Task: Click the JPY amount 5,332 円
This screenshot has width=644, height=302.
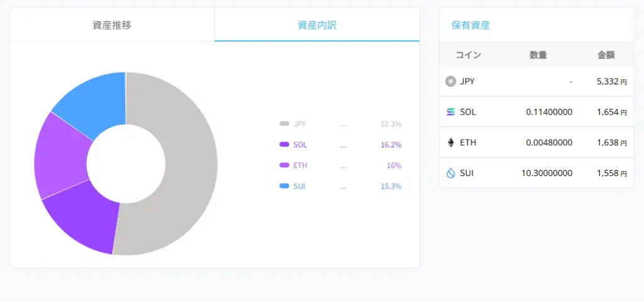Action: [612, 81]
